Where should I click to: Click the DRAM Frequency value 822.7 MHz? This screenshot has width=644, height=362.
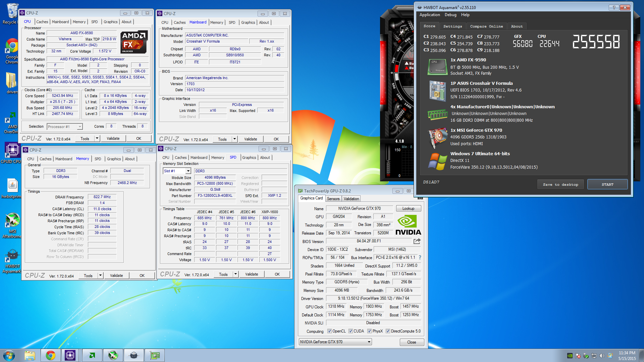pos(102,197)
